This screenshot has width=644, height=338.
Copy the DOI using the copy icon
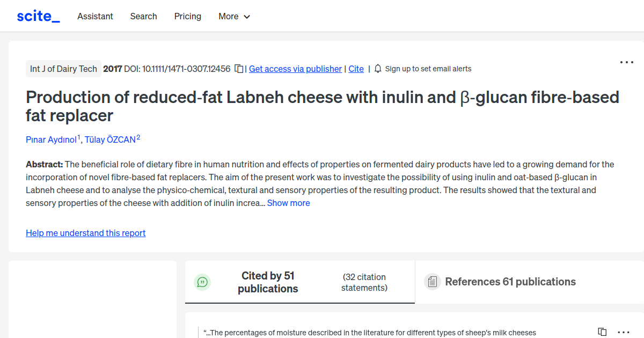(238, 69)
